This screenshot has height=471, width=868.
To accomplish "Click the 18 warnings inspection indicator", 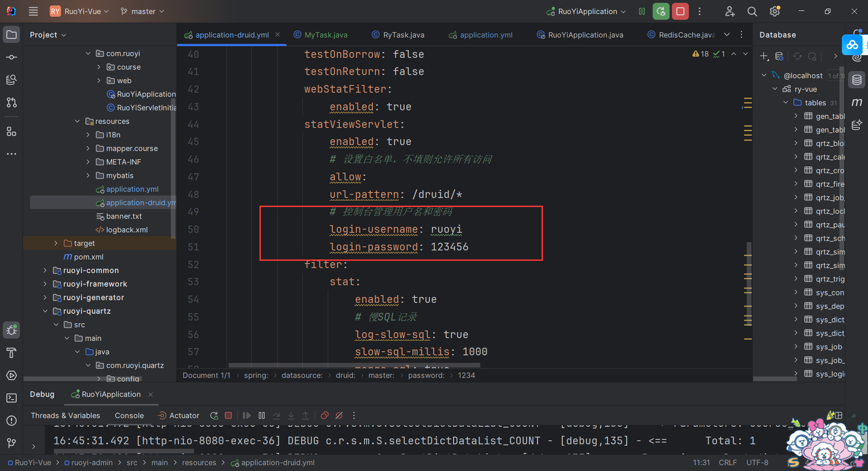I will click(x=700, y=54).
